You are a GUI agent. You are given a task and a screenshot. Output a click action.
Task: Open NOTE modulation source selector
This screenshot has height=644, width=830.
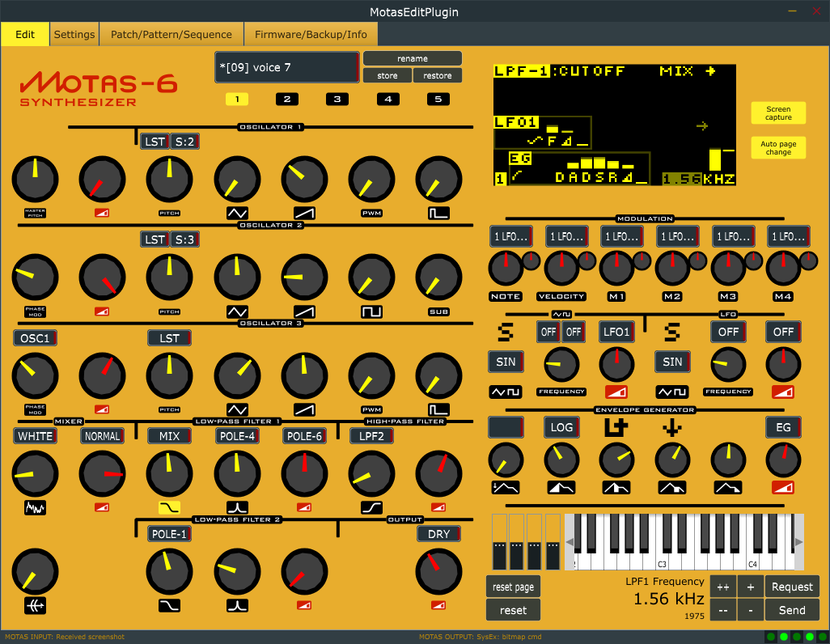click(x=510, y=236)
